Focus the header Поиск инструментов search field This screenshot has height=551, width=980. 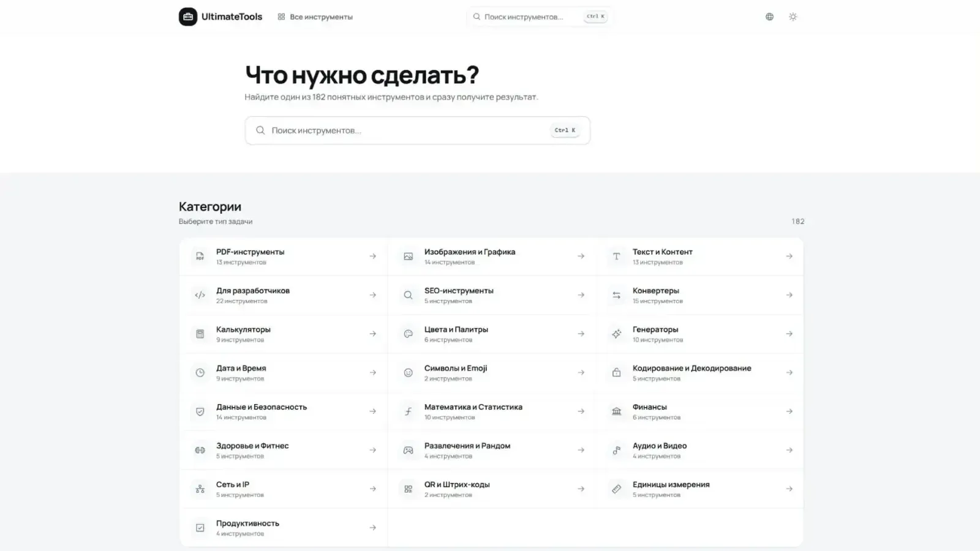point(540,17)
